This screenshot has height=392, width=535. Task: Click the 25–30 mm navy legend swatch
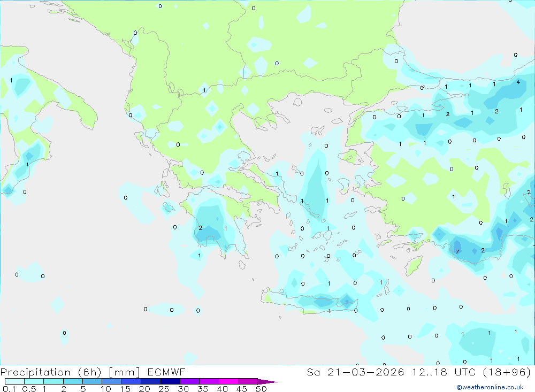click(x=170, y=381)
